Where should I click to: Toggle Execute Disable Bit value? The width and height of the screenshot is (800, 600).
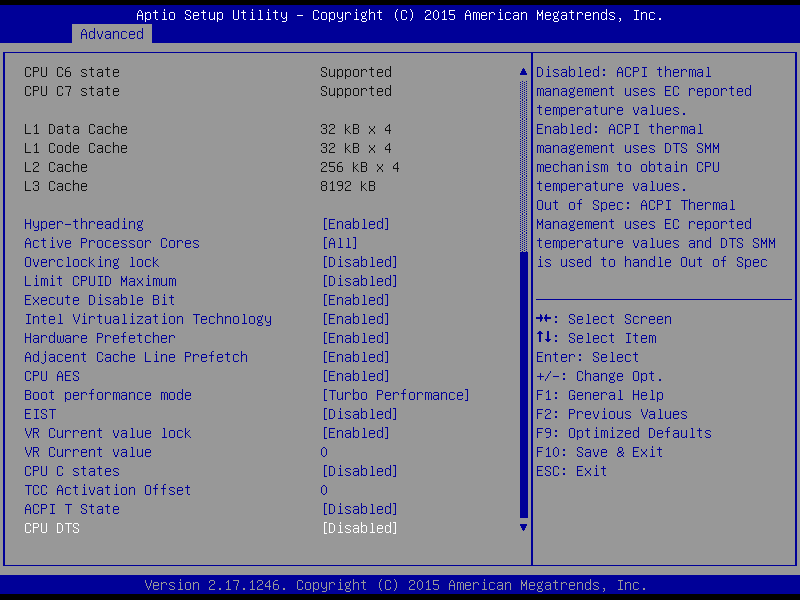coord(356,300)
